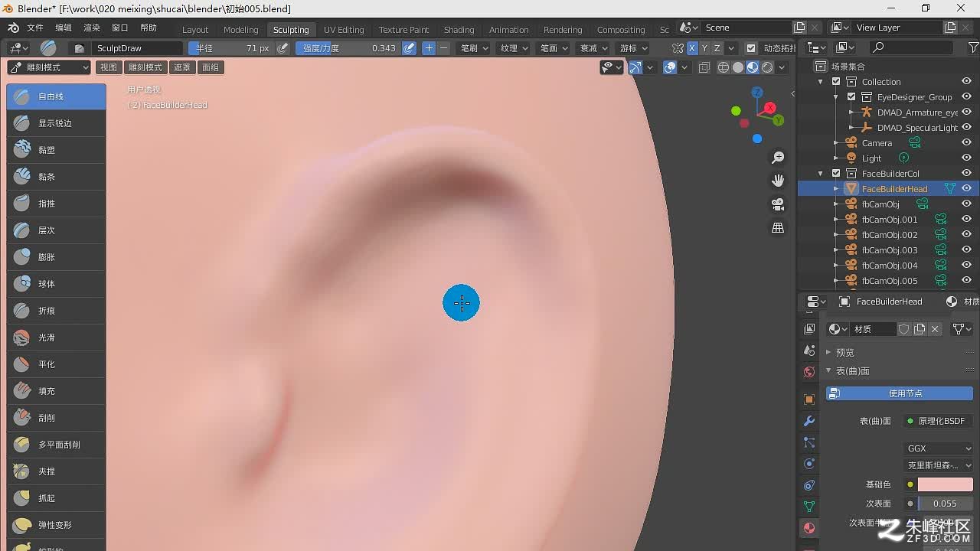
Task: Open the object data mesh properties tab
Action: (x=809, y=507)
